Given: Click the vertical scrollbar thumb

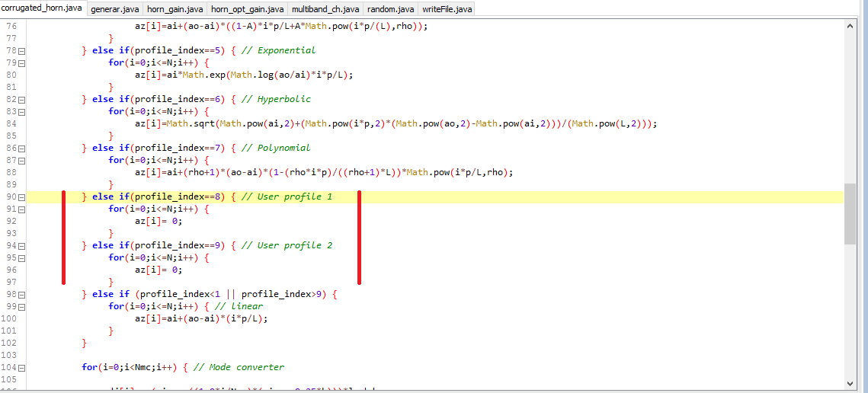Looking at the screenshot, I should pos(850,213).
